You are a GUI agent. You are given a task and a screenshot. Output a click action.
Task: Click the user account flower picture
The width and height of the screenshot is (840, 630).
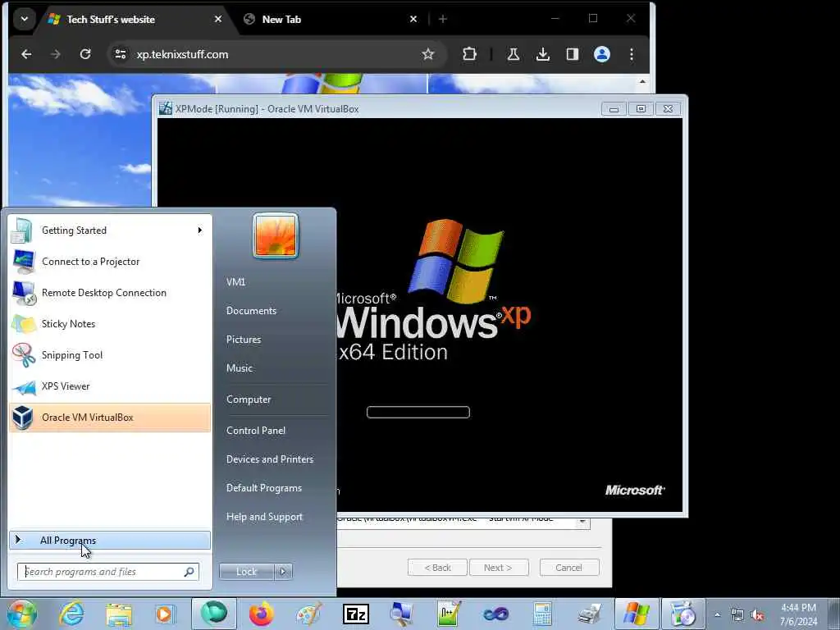coord(276,235)
